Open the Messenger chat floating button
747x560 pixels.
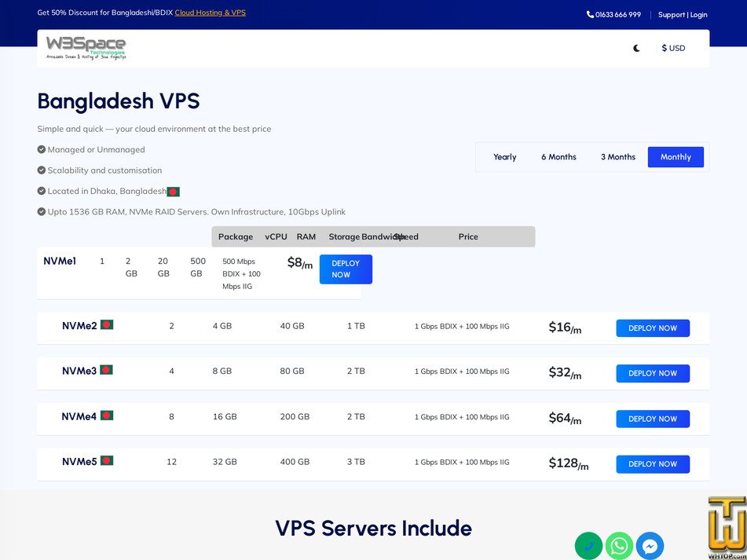pos(650,546)
